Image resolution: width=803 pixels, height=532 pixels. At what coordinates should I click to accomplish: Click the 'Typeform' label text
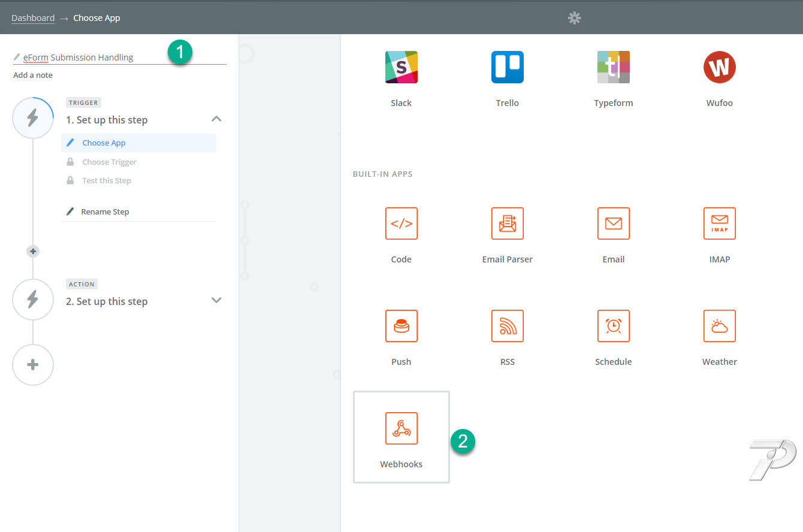tap(613, 103)
